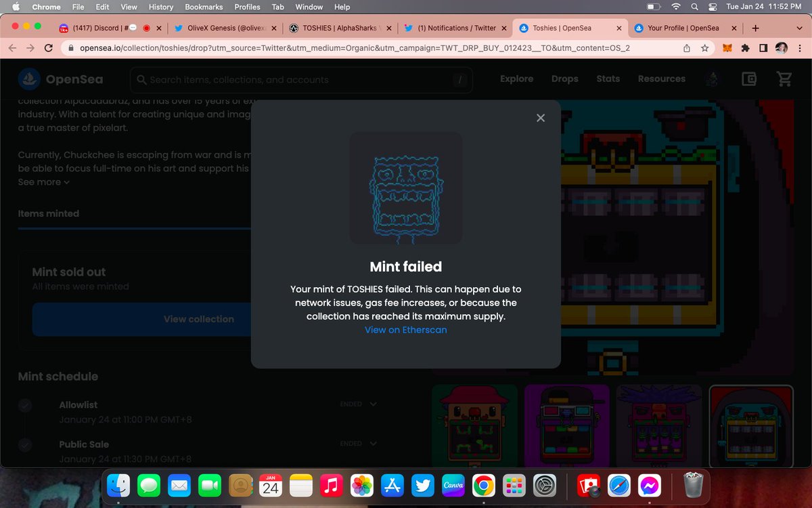Open new browser tab
The width and height of the screenshot is (812, 508).
tap(755, 28)
